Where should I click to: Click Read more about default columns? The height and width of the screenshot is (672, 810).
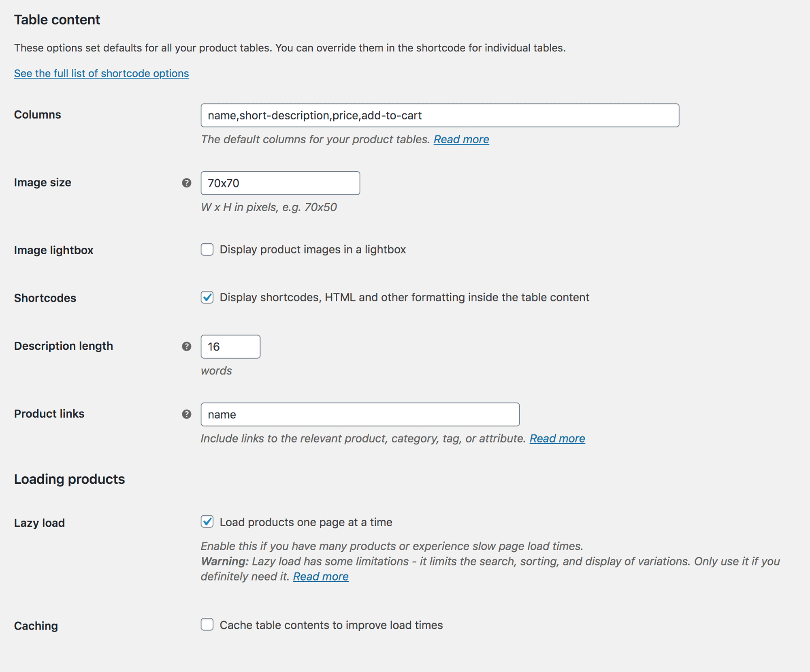click(x=461, y=139)
